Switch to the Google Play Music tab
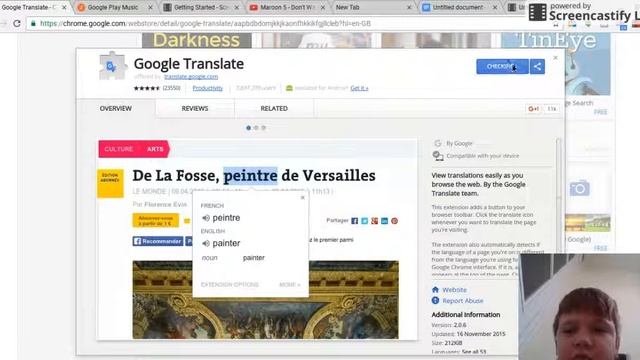This screenshot has height=360, width=640. [x=114, y=7]
